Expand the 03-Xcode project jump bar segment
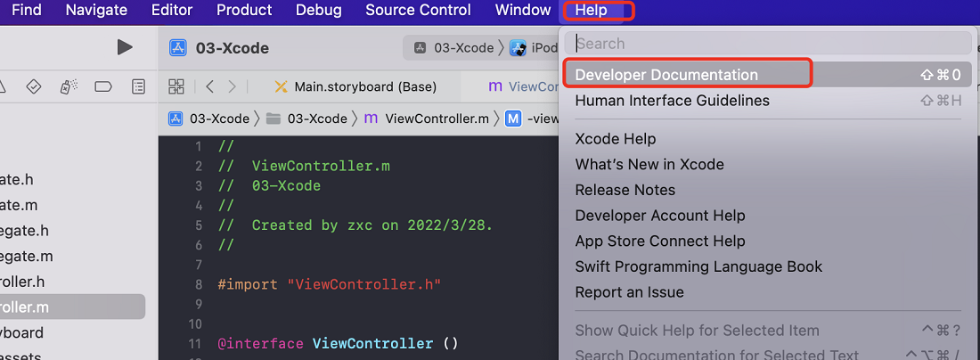Screen dimensions: 980x360 (x=210, y=119)
